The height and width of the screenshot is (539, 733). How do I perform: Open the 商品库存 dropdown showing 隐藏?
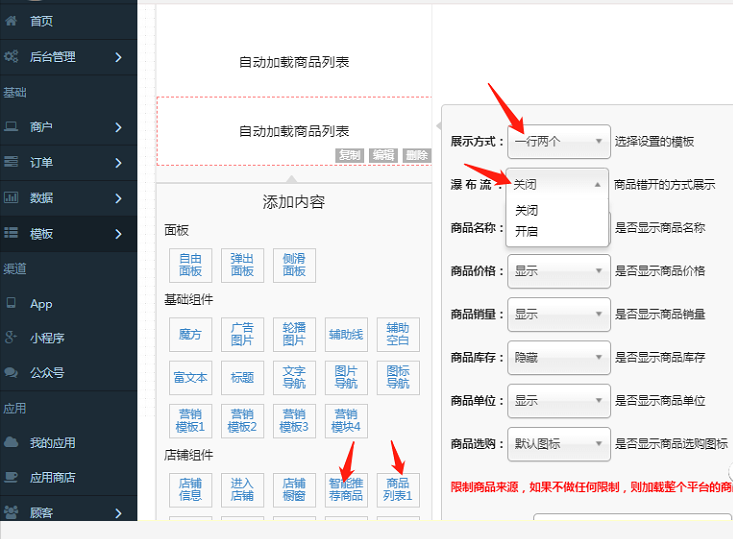pos(558,357)
